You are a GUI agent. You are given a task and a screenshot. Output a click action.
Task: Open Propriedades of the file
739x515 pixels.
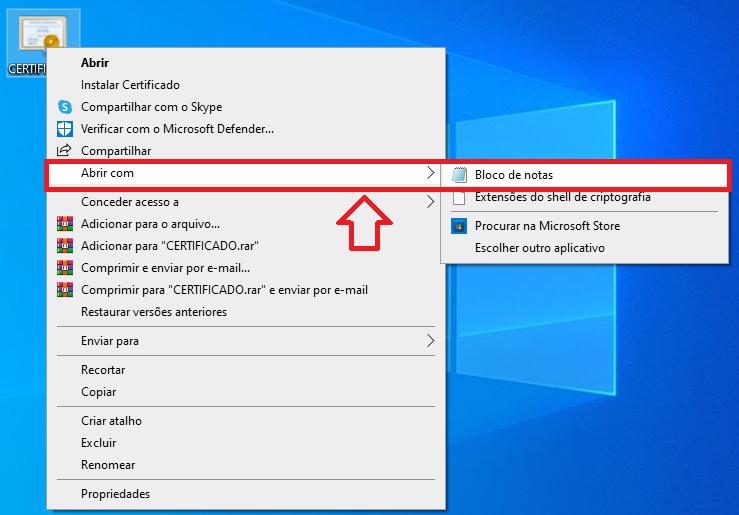[x=115, y=494]
